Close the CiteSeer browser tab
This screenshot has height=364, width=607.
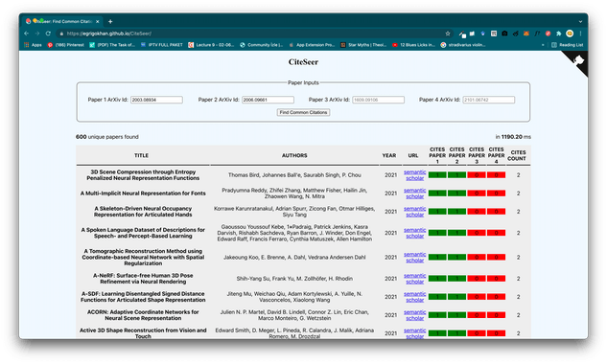click(x=98, y=22)
